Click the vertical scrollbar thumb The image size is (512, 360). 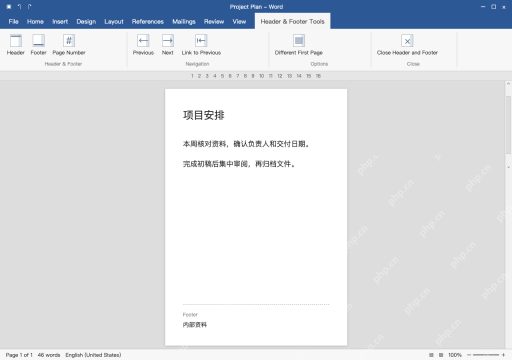pos(508,124)
